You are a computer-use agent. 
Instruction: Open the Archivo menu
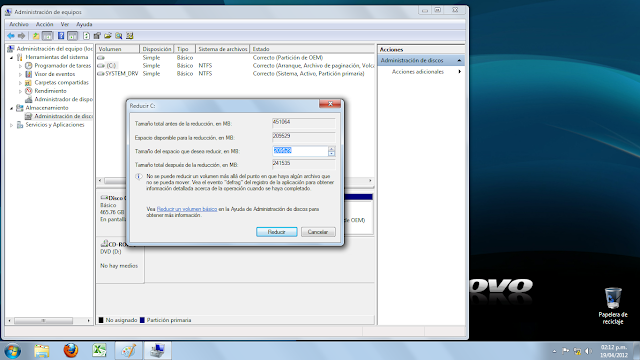pyautogui.click(x=19, y=24)
